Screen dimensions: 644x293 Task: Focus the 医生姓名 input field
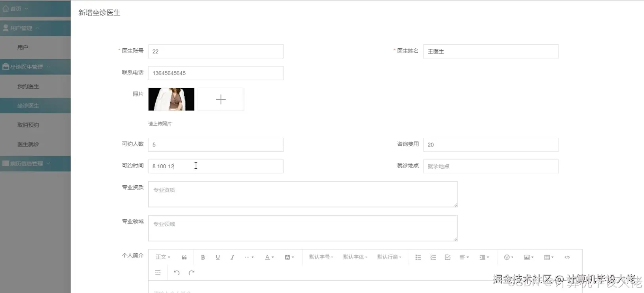(491, 51)
